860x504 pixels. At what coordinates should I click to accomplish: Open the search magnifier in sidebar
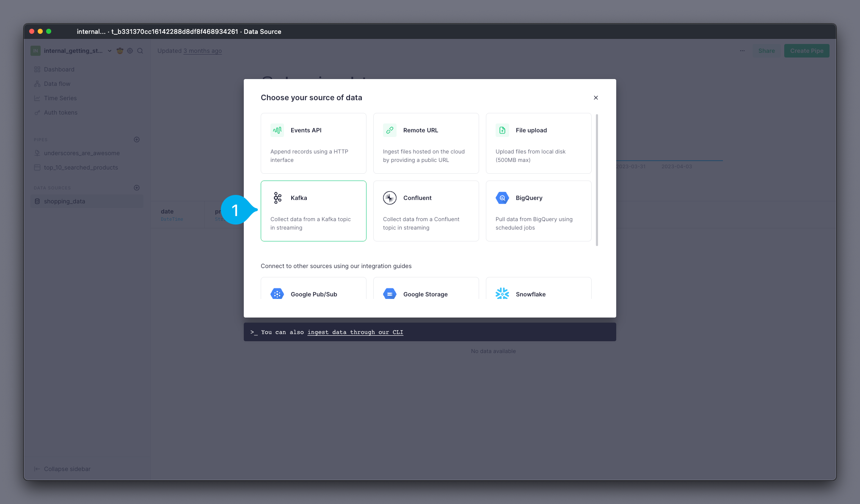pyautogui.click(x=140, y=51)
